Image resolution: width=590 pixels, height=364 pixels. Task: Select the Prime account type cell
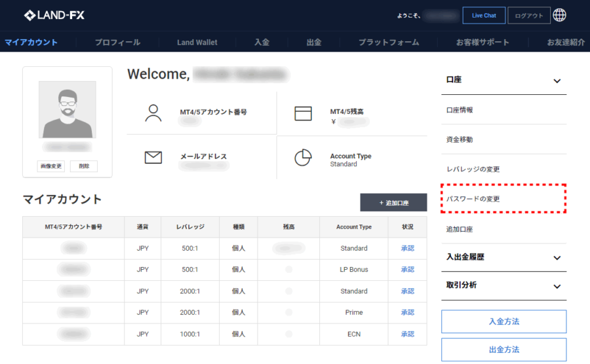coord(354,312)
